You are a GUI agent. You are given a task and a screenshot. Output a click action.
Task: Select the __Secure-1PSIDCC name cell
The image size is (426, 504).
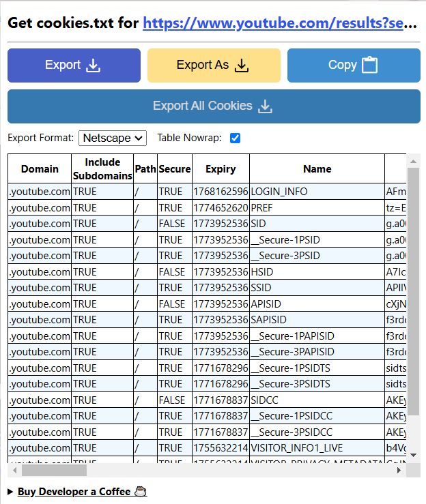(x=317, y=416)
